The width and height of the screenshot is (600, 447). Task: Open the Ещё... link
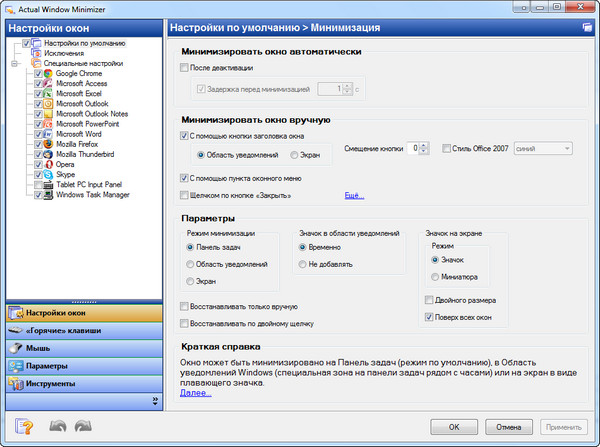(x=354, y=196)
